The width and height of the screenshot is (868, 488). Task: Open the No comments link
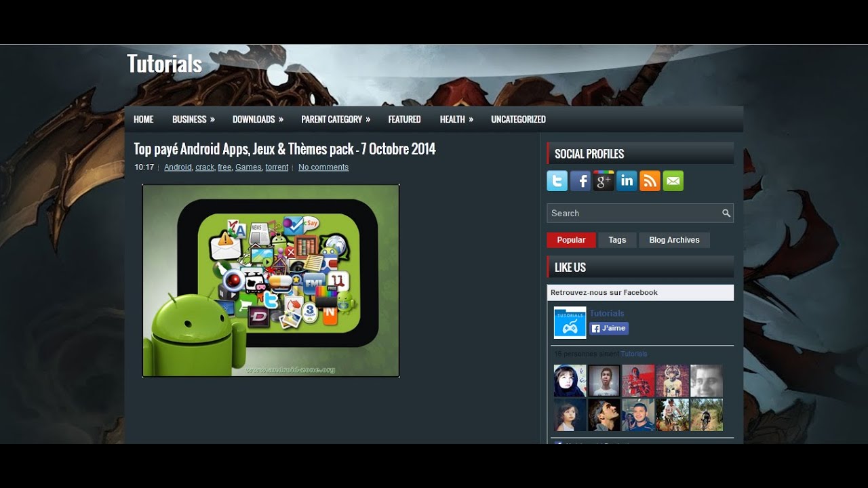(323, 167)
